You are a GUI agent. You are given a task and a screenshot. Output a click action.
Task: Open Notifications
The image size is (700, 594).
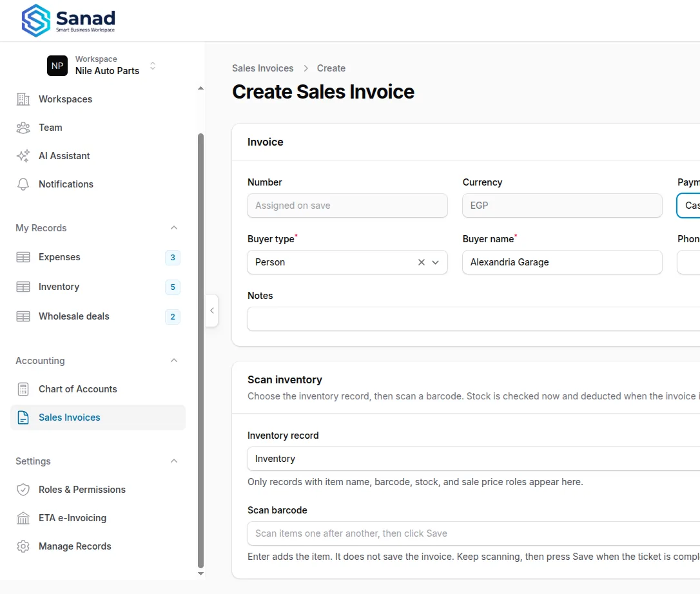[x=66, y=184]
